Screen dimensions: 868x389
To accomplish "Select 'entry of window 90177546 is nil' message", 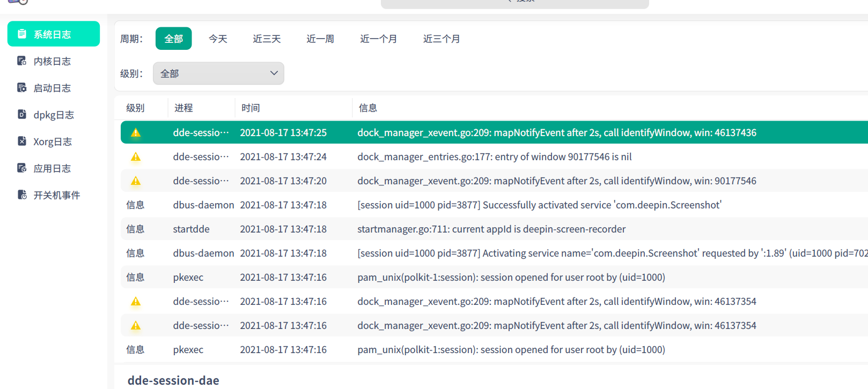I will [x=495, y=156].
